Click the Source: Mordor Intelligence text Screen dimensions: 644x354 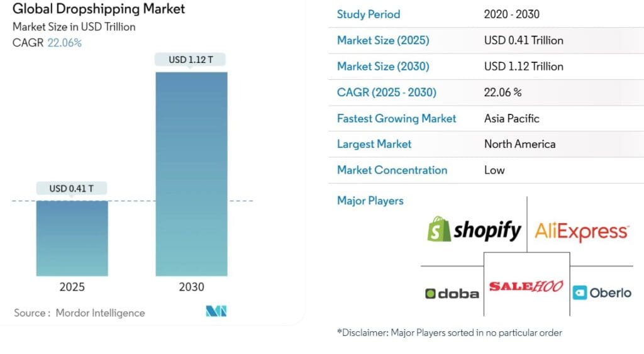[79, 313]
